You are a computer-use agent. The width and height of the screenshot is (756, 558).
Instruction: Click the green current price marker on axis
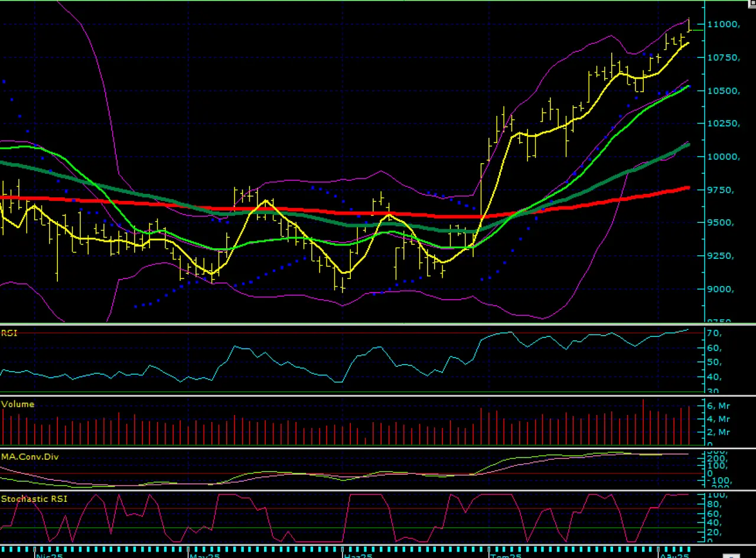coord(697,30)
